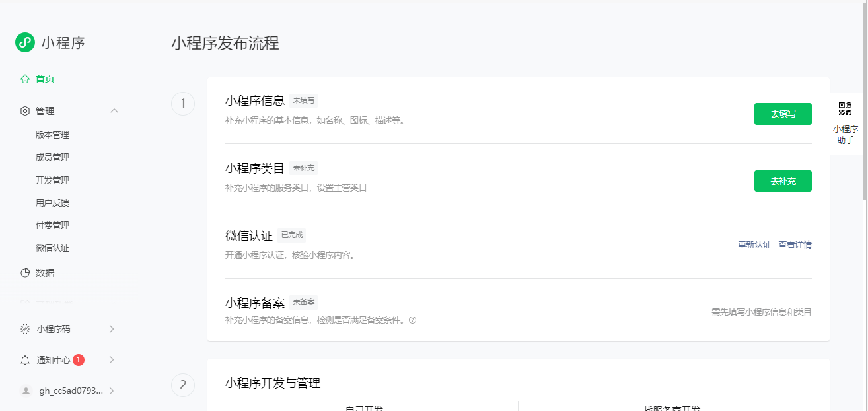Open 版本管理 in the sidebar
The image size is (868, 411).
[x=52, y=135]
